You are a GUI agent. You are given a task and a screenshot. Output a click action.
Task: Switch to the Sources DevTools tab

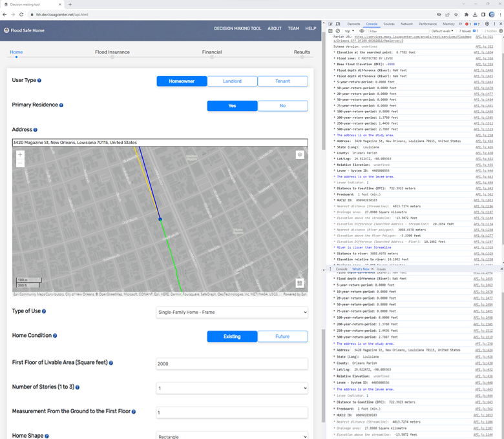click(x=389, y=24)
